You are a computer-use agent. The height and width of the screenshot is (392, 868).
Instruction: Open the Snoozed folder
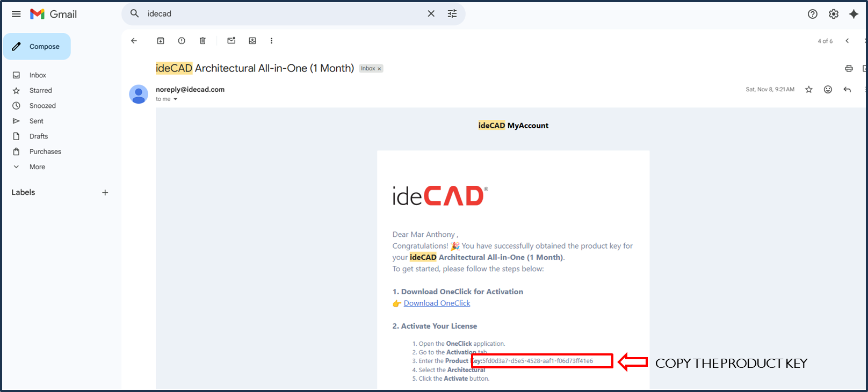[42, 106]
